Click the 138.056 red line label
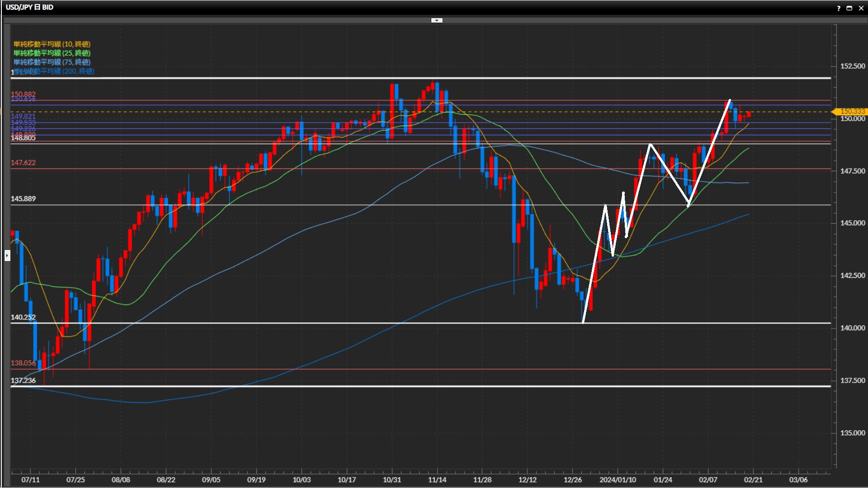The image size is (868, 488). coord(23,363)
